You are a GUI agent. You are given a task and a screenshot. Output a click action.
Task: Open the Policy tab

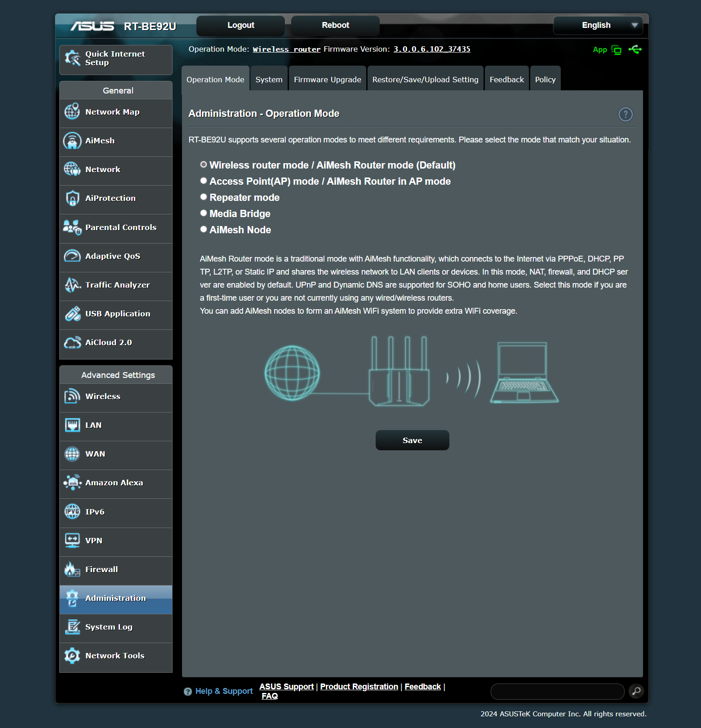click(x=546, y=80)
